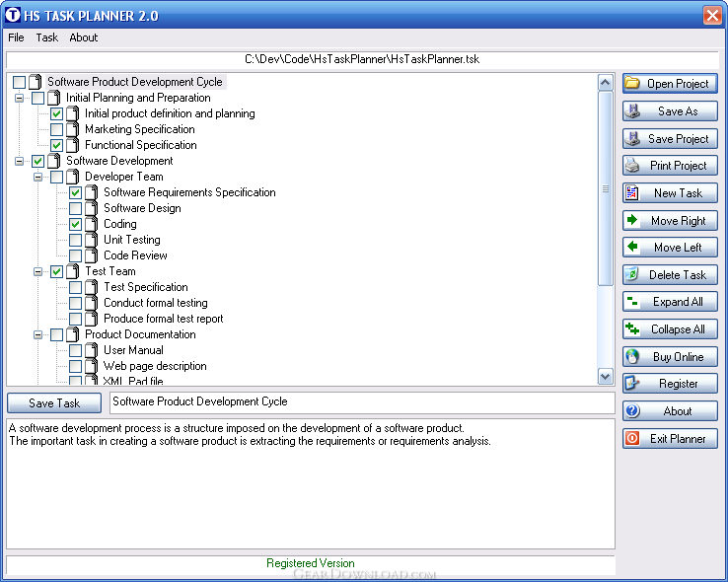Viewport: 728px width, 582px height.
Task: Uncheck Initial product definition and planning
Action: click(x=56, y=113)
